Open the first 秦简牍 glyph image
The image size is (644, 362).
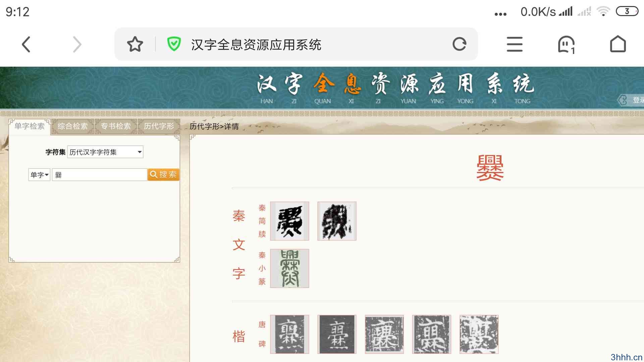coord(289,221)
